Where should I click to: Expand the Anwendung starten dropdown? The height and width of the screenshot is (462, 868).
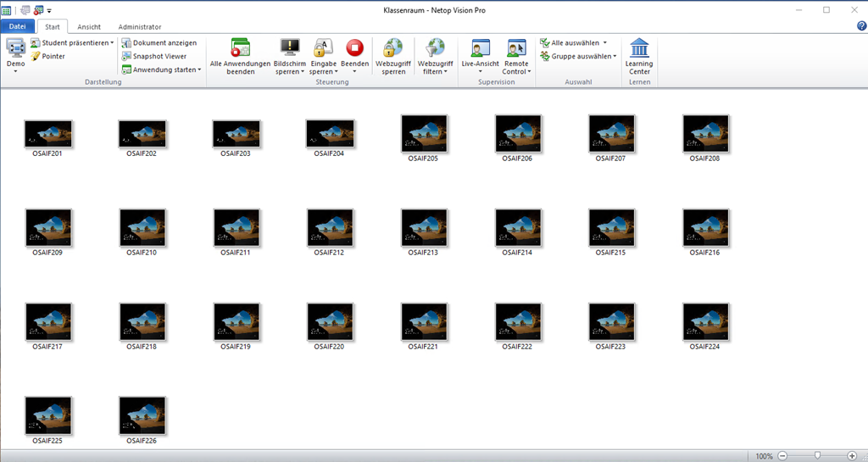199,70
